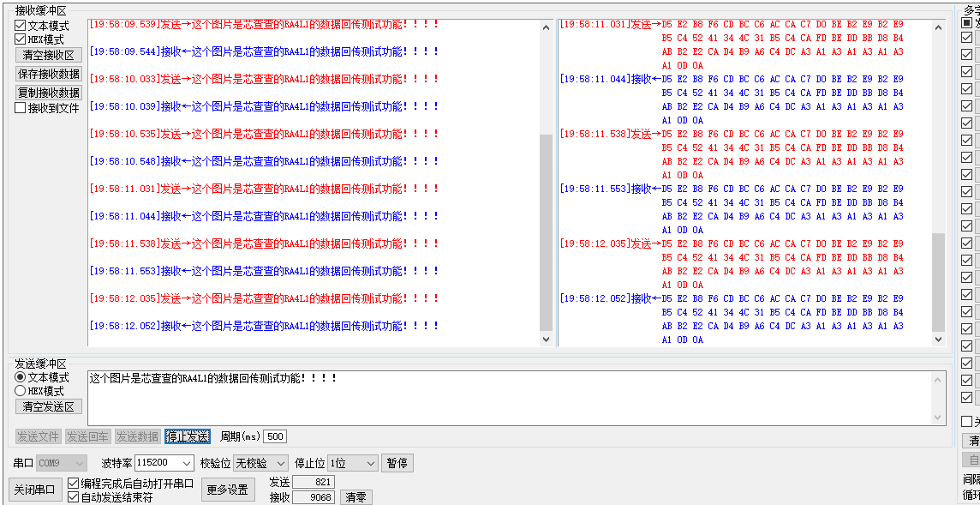This screenshot has width=980, height=505.
Task: Open 更多设置 for more settings
Action: (x=228, y=490)
